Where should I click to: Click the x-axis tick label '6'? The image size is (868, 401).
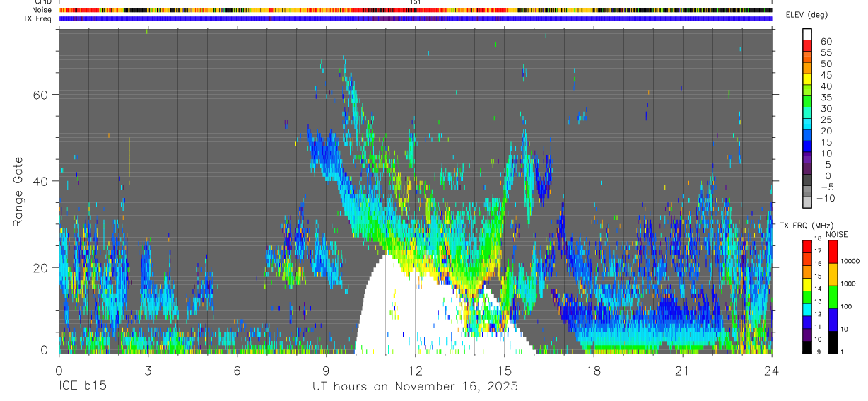pyautogui.click(x=237, y=370)
